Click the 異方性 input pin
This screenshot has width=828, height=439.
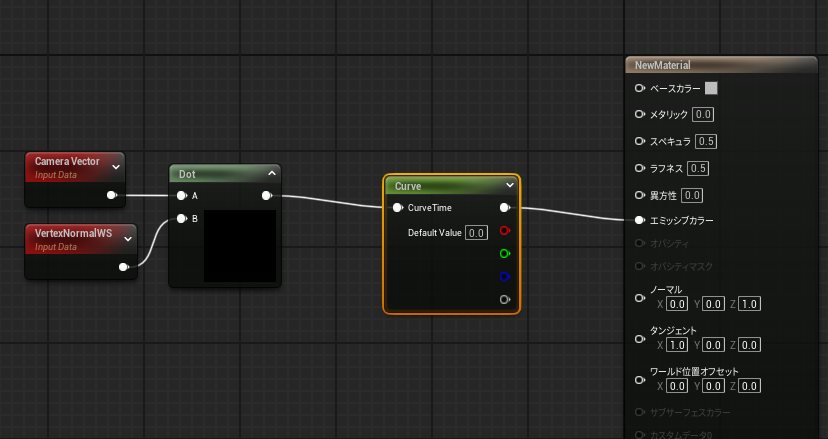point(640,195)
